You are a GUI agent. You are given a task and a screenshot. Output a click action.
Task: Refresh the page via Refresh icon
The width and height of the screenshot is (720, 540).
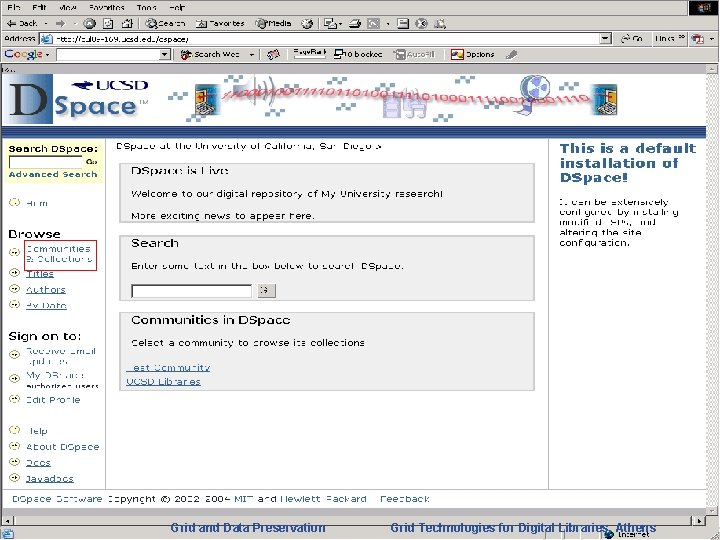pos(108,23)
